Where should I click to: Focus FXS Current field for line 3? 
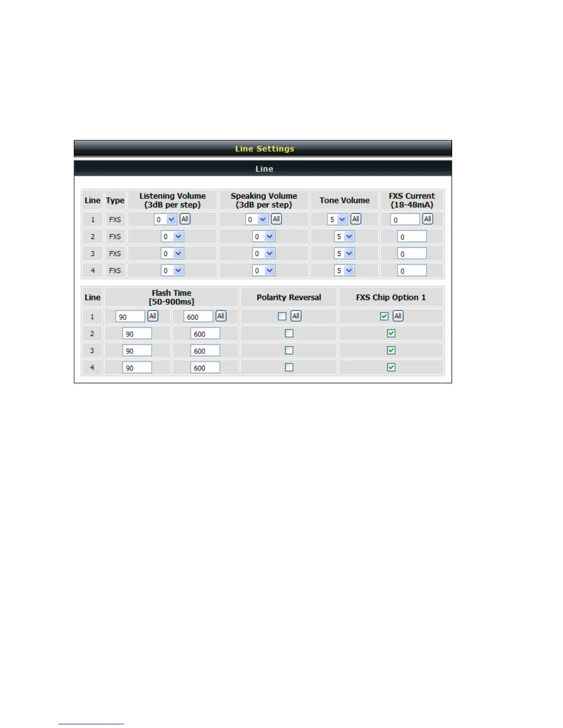[412, 254]
